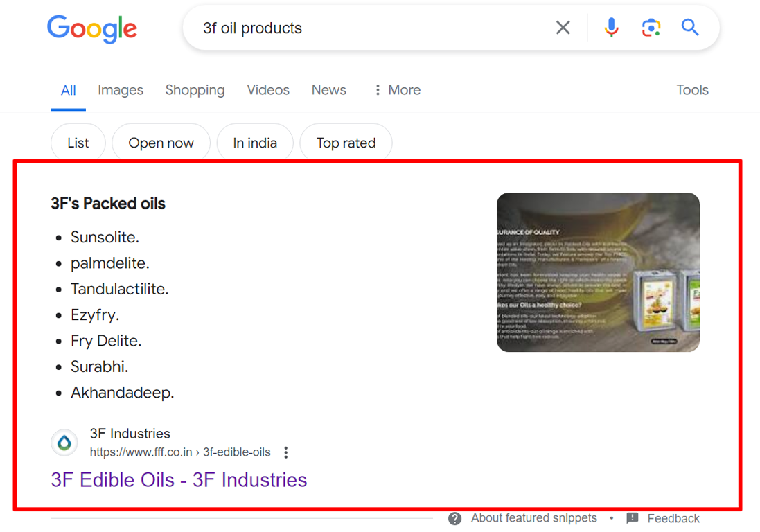Toggle the In india filter chip

(x=255, y=143)
